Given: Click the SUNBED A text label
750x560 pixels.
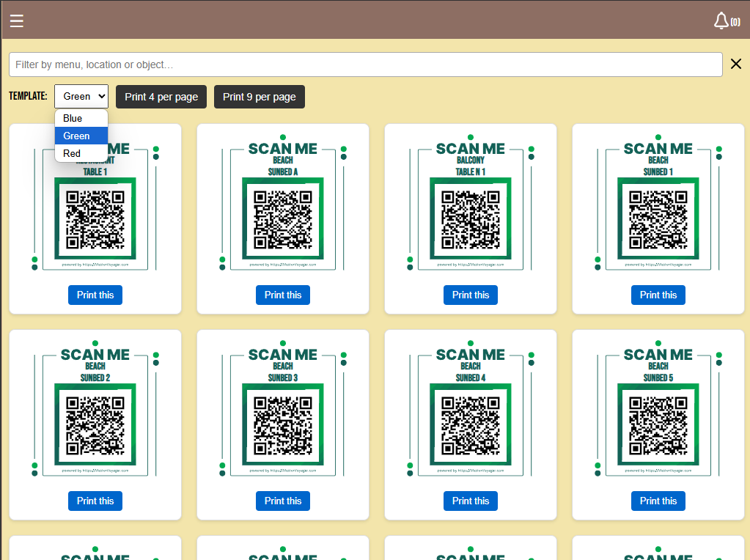Looking at the screenshot, I should 283,172.
